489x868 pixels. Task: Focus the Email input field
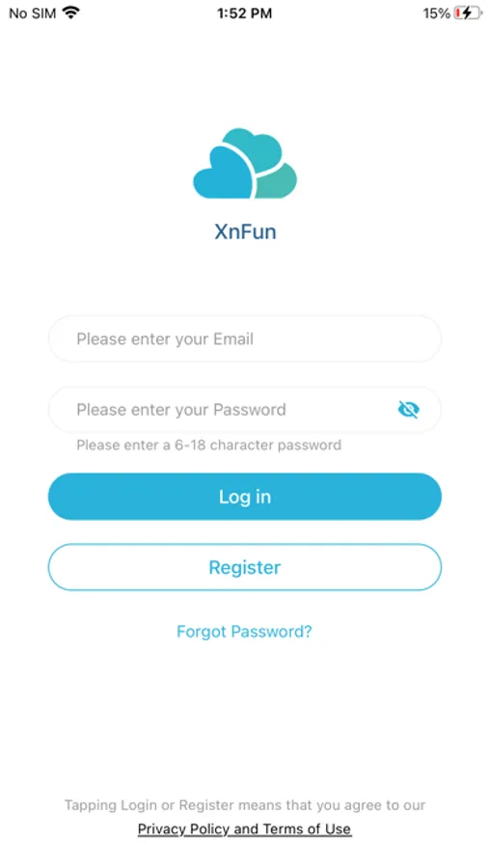pyautogui.click(x=245, y=339)
